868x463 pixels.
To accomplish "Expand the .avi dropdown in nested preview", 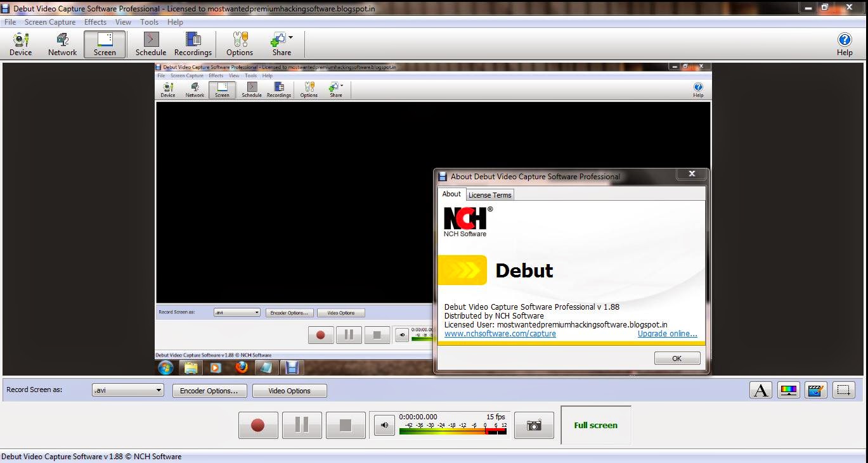I will 237,312.
